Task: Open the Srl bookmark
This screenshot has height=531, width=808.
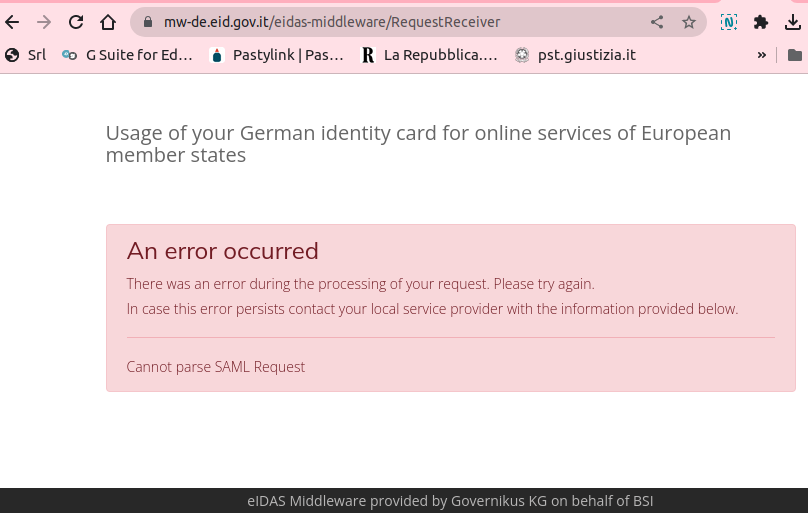Action: (25, 55)
